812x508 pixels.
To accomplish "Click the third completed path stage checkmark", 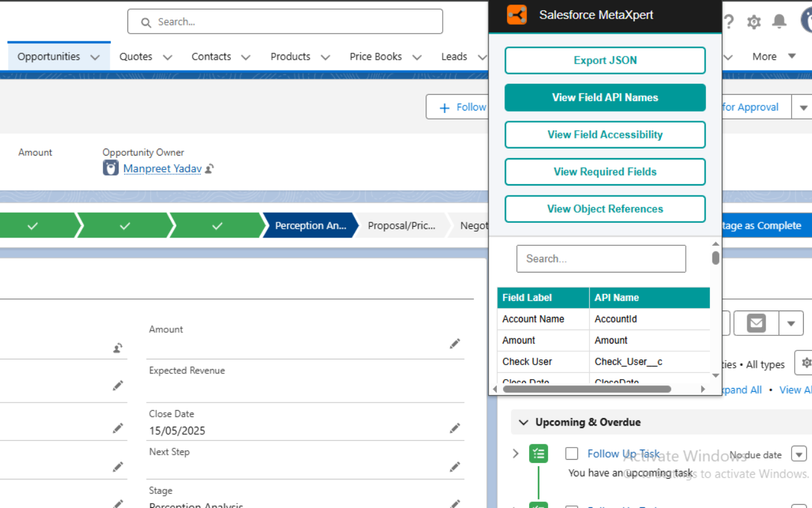I will (217, 225).
